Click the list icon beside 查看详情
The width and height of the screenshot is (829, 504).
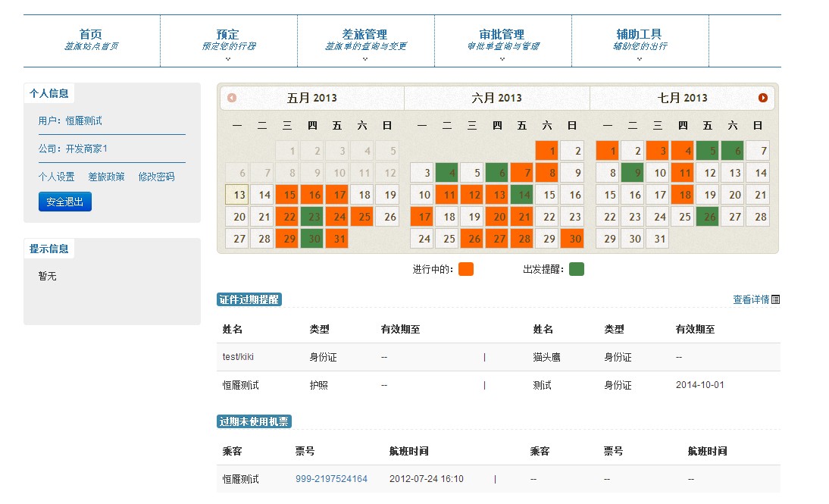(775, 299)
